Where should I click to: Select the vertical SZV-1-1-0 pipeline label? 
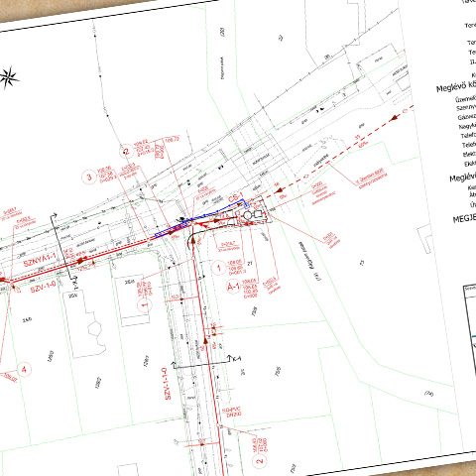click(167, 384)
